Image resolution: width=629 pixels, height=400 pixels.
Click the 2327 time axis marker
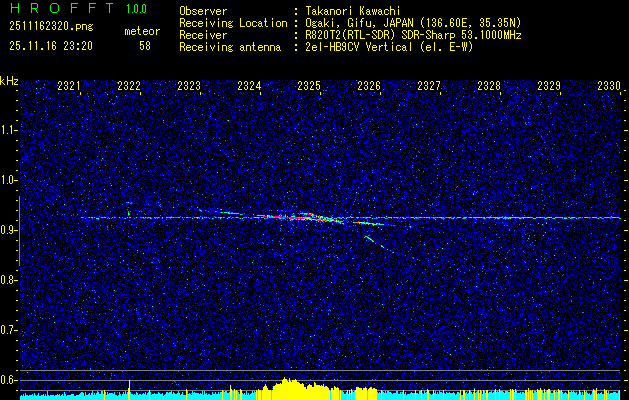point(429,85)
